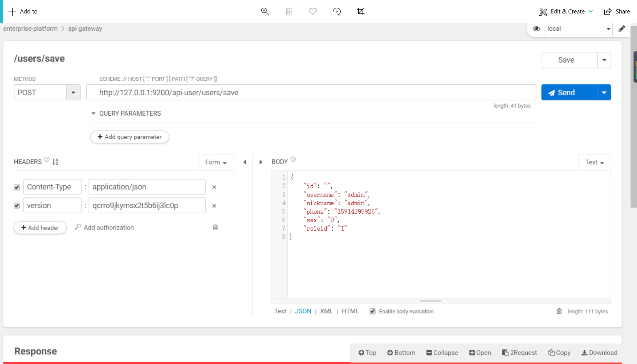Viewport: 637px width, 364px height.
Task: Click the vertical page scrollbar
Action: pyautogui.click(x=634, y=117)
